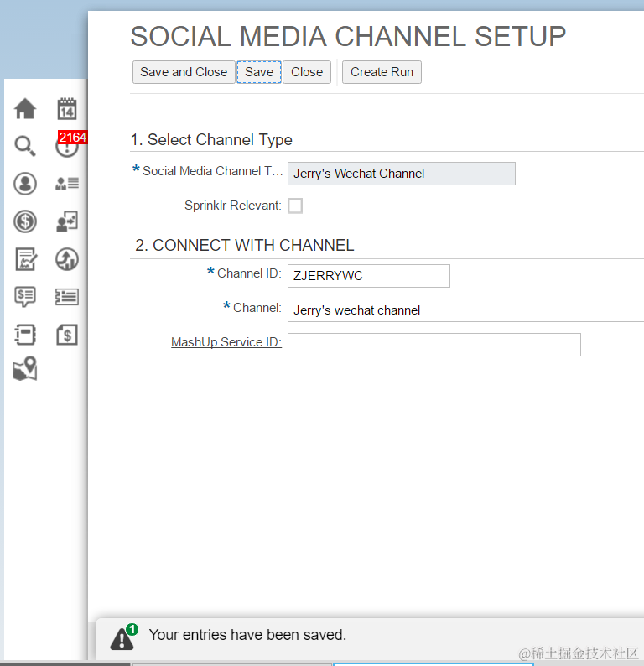This screenshot has width=644, height=666.
Task: Open the person with transfer arrows icon
Action: pos(66,221)
